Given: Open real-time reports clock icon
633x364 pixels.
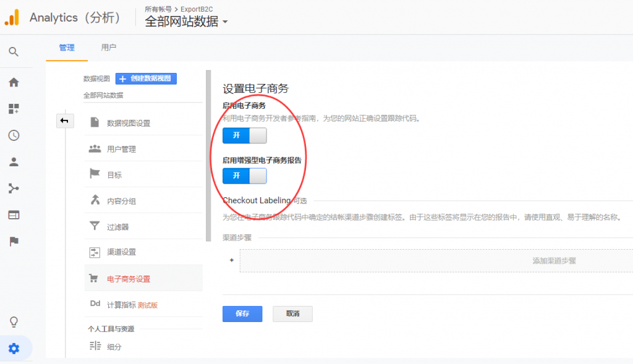Looking at the screenshot, I should point(14,135).
